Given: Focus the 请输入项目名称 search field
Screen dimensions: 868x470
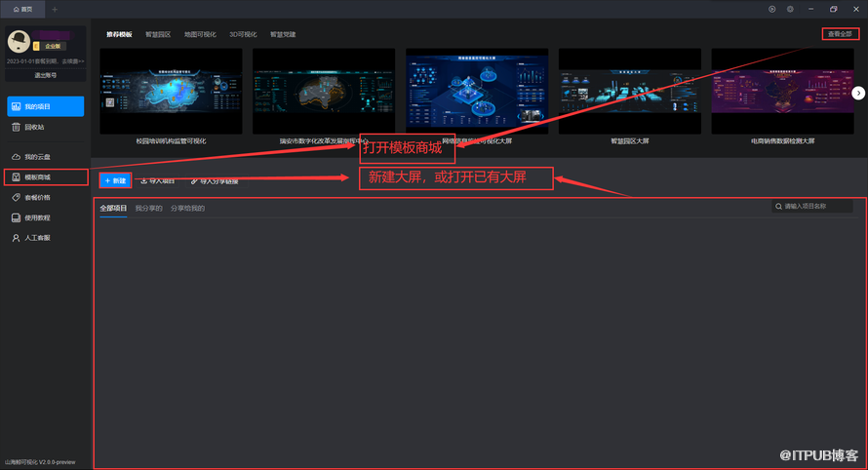Looking at the screenshot, I should [812, 207].
